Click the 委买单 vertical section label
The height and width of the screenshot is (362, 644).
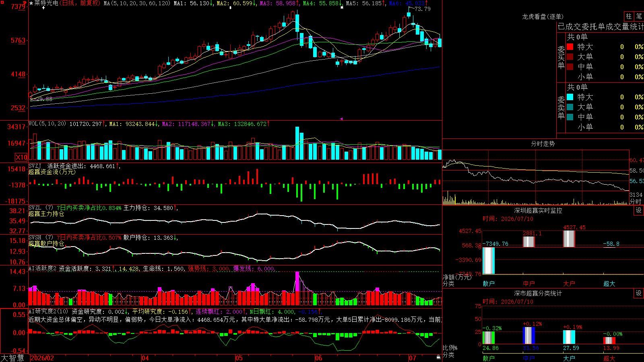pyautogui.click(x=561, y=57)
